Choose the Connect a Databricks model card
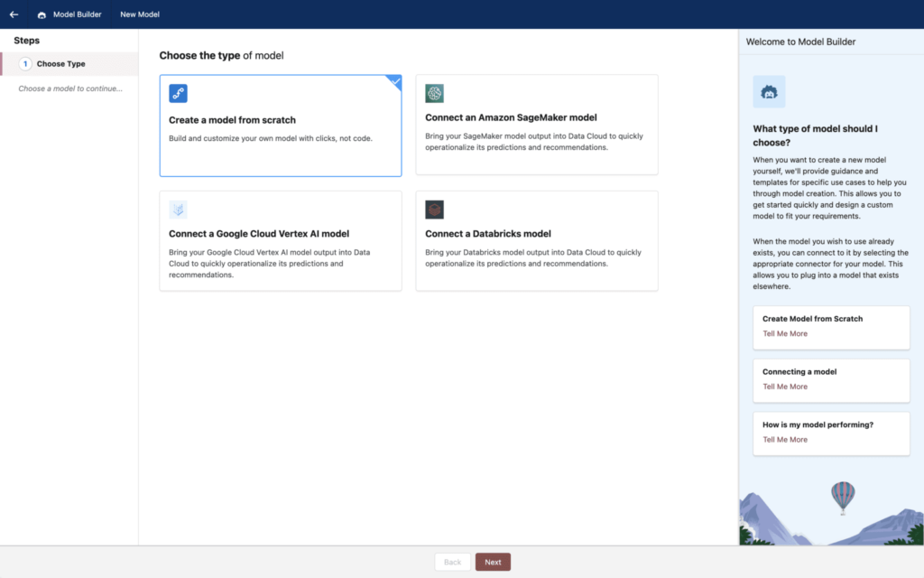 click(x=537, y=240)
